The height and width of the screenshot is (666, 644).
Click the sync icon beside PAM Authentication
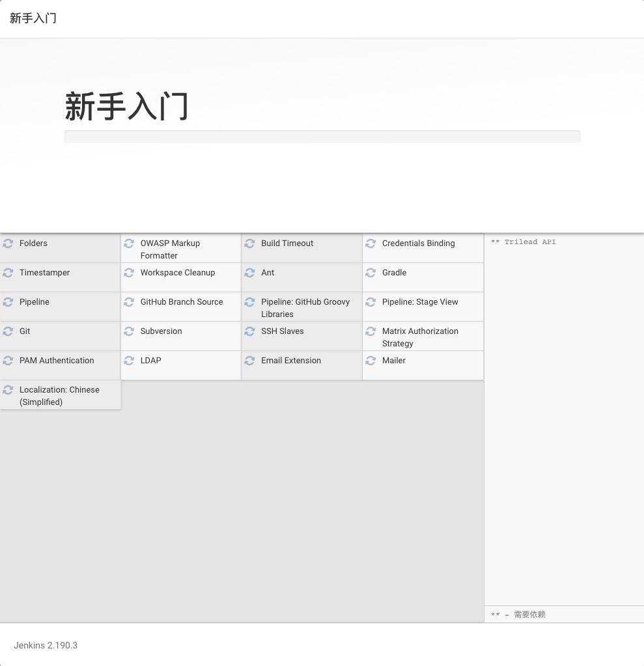pyautogui.click(x=8, y=361)
